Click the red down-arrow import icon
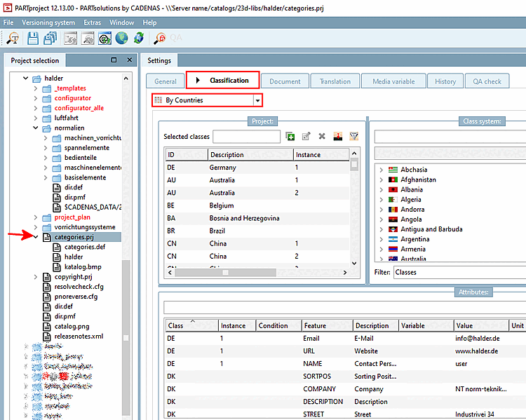 [x=338, y=136]
